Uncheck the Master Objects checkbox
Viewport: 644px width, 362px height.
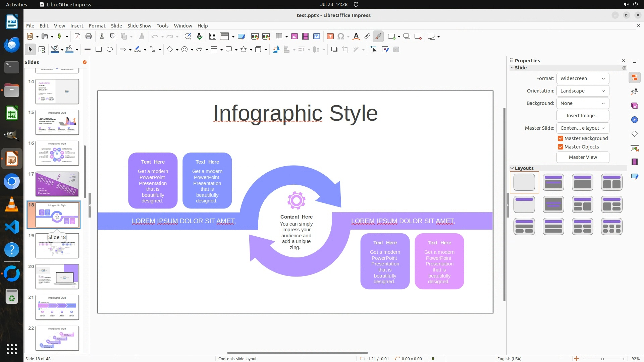tap(560, 147)
